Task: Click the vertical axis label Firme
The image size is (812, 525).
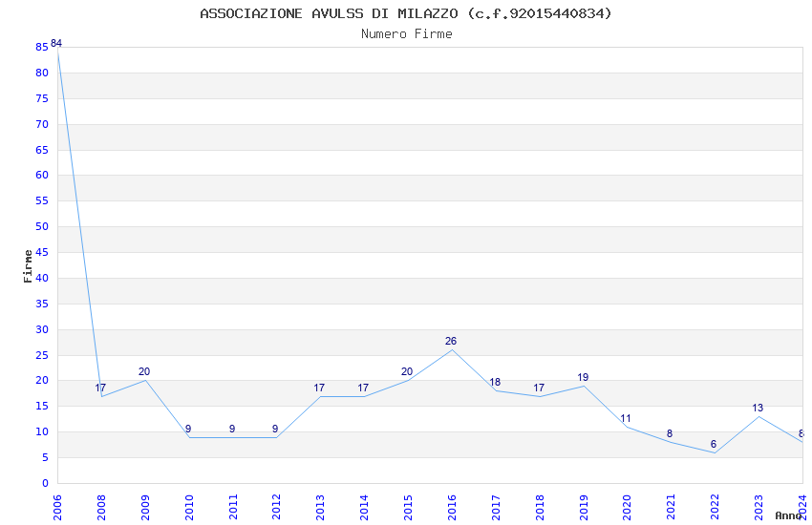Action: [28, 266]
